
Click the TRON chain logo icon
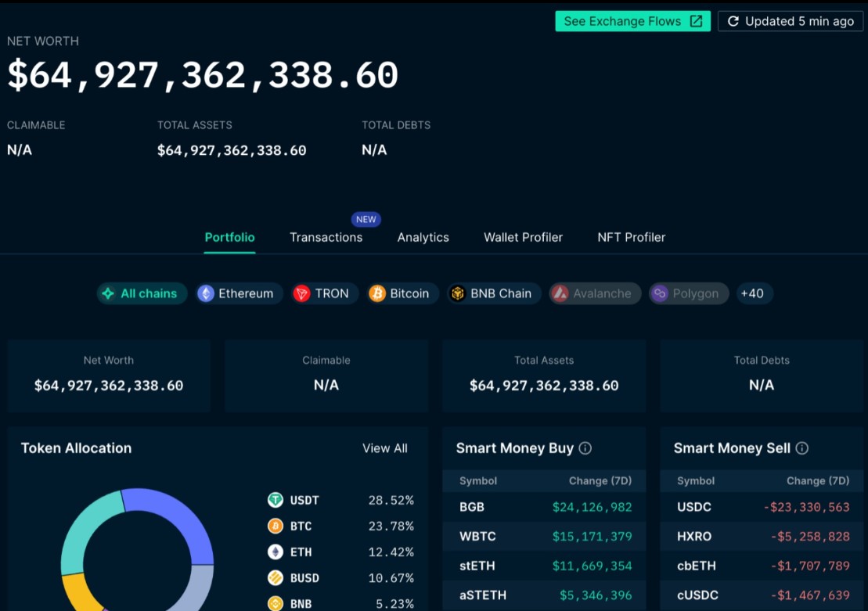pyautogui.click(x=301, y=293)
